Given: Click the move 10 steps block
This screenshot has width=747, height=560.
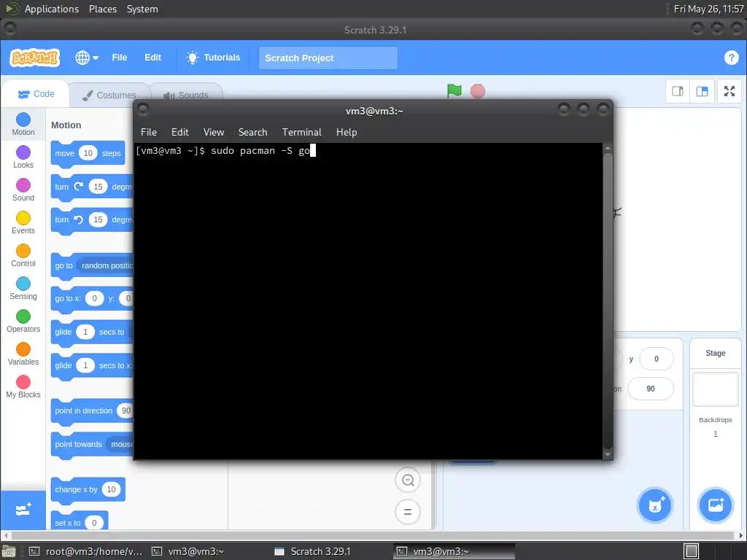Looking at the screenshot, I should pyautogui.click(x=88, y=153).
